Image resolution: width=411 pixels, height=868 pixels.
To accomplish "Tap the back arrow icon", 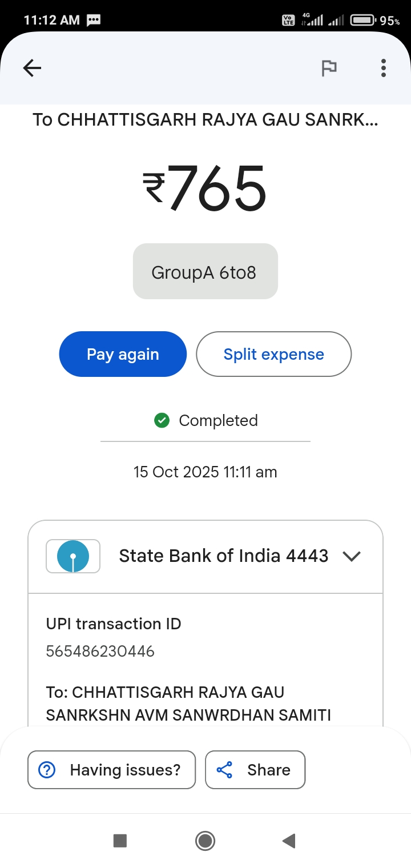I will (32, 69).
